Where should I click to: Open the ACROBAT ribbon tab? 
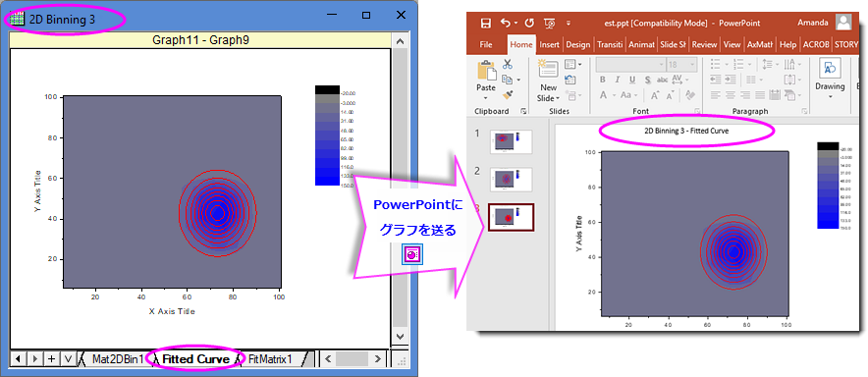point(816,45)
